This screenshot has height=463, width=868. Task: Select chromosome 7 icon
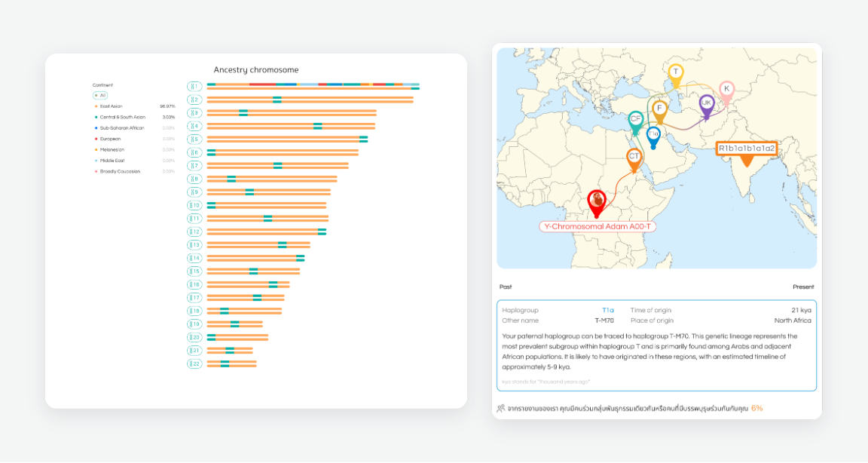click(x=194, y=166)
